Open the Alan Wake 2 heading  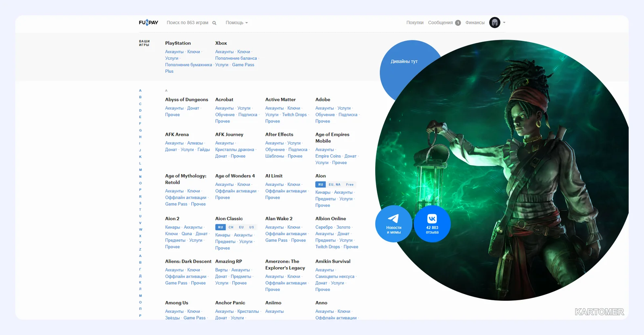click(279, 219)
